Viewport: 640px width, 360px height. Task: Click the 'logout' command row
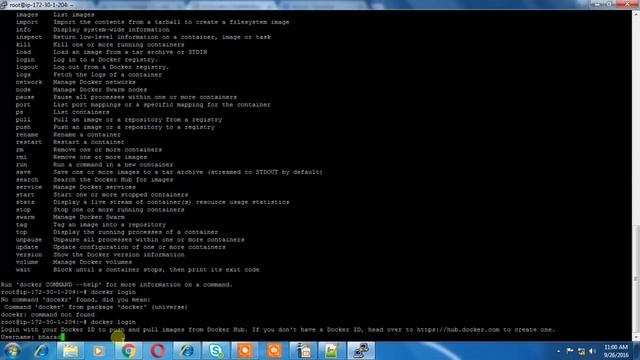point(92,67)
